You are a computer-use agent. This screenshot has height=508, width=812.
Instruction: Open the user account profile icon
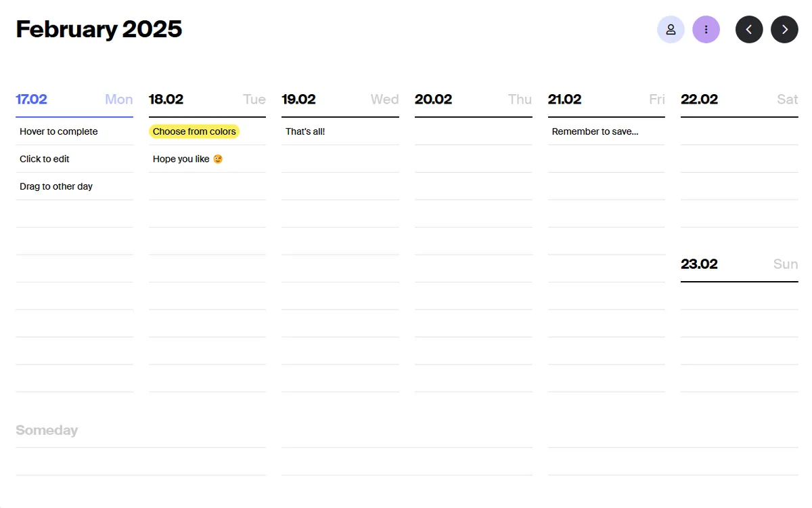click(671, 30)
